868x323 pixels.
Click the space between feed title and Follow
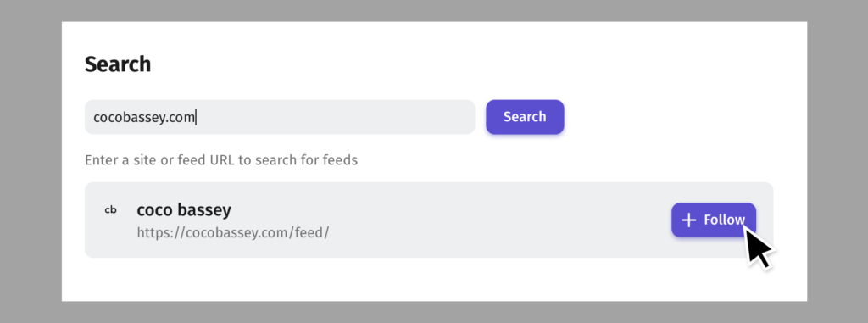tap(470, 220)
